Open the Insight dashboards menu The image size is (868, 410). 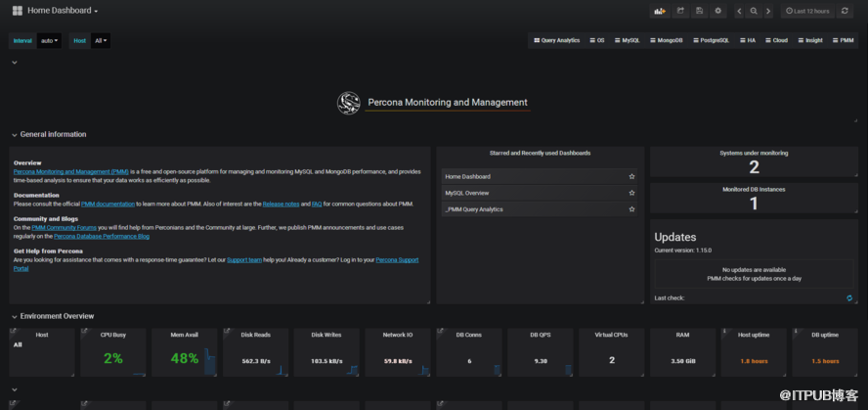point(810,40)
